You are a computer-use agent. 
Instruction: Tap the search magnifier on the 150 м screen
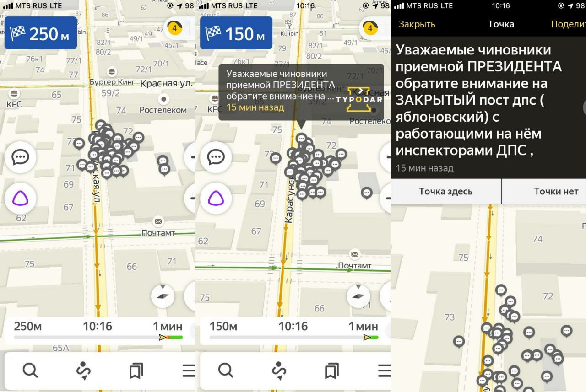pyautogui.click(x=225, y=370)
